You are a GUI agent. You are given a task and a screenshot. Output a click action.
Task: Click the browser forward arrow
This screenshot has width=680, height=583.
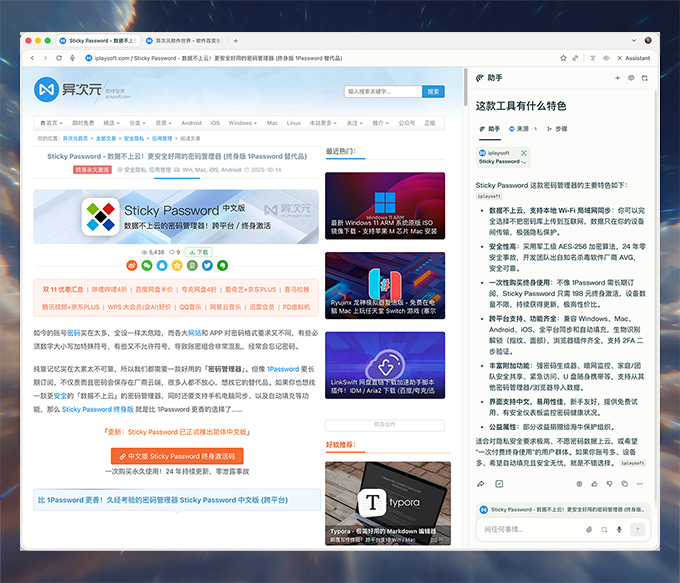[x=45, y=58]
